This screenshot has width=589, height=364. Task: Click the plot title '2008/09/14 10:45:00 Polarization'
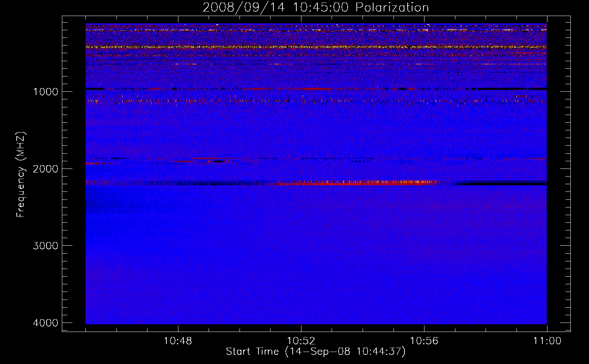[x=316, y=8]
